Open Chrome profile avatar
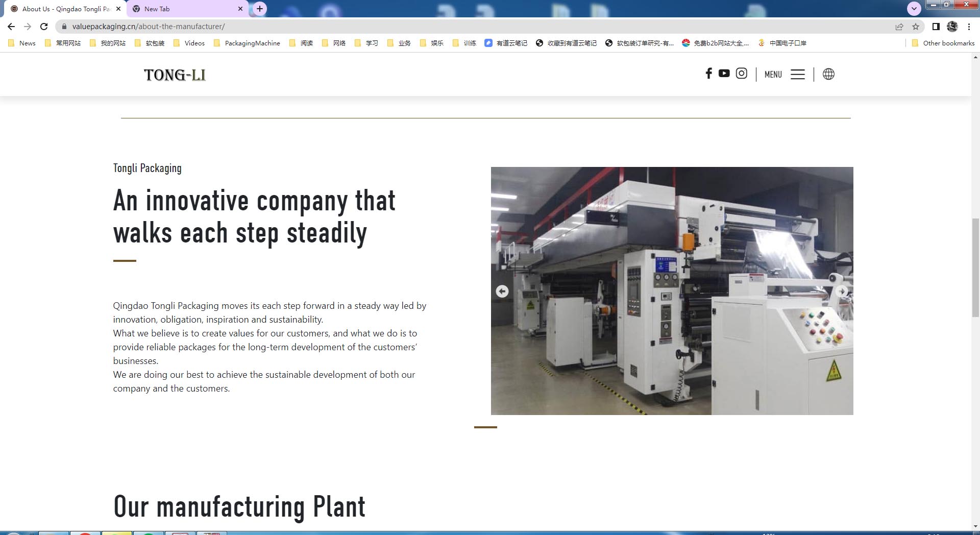The width and height of the screenshot is (980, 535). [952, 27]
